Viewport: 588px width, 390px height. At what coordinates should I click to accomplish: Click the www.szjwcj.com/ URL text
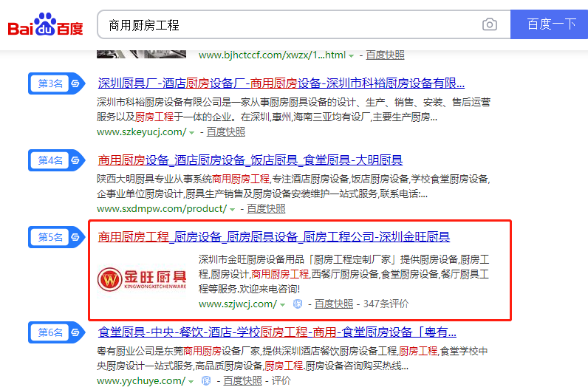pos(238,304)
